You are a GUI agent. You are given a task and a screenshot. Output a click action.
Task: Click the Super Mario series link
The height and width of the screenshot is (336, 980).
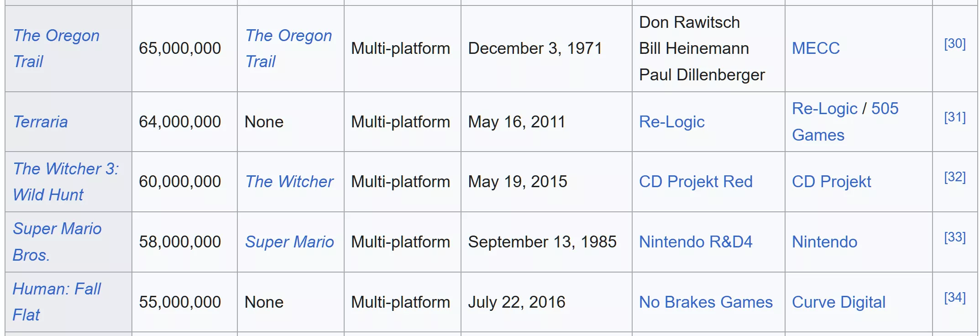tap(289, 242)
